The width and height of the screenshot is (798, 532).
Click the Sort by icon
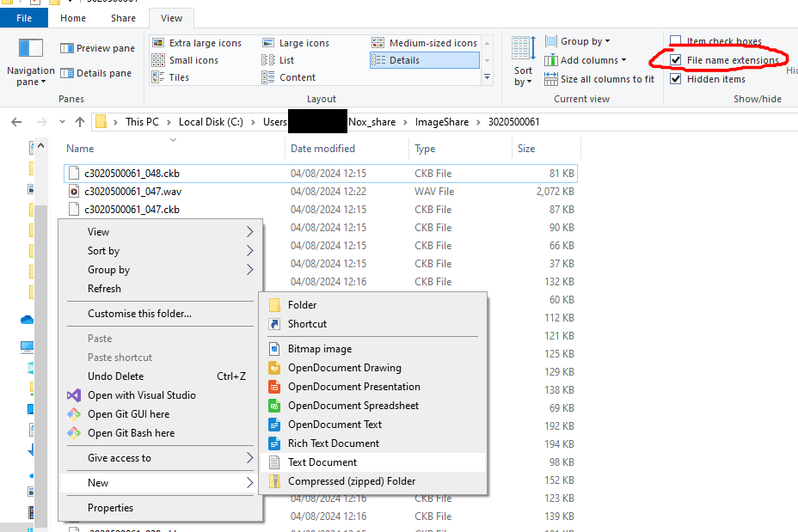[x=522, y=48]
